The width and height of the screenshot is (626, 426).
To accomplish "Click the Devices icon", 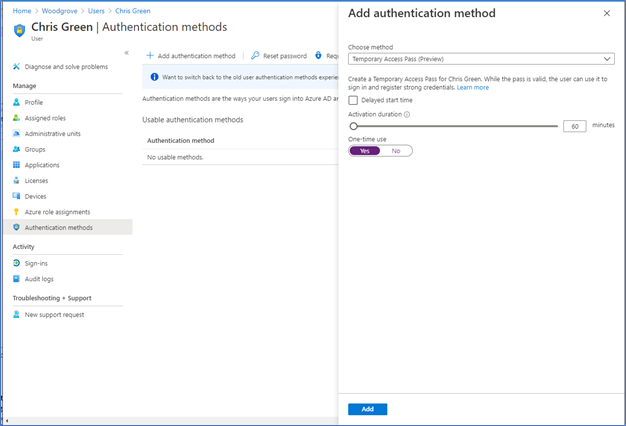I will [x=16, y=196].
